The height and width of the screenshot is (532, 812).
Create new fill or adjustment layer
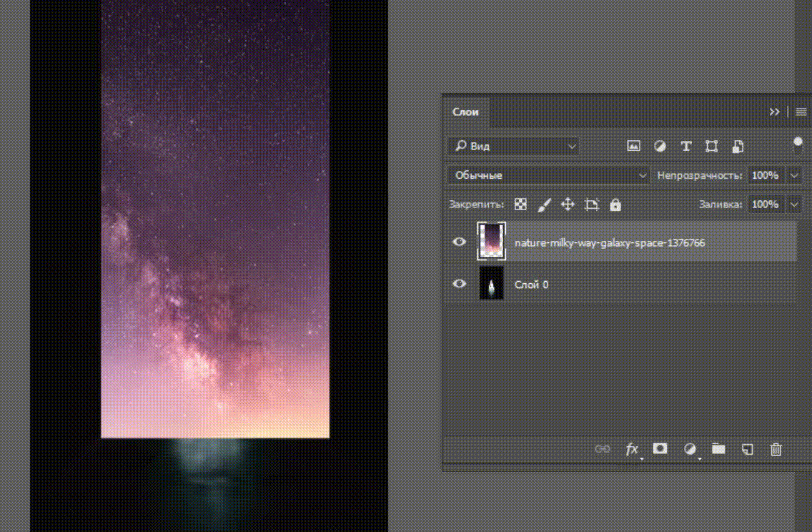[x=690, y=448]
